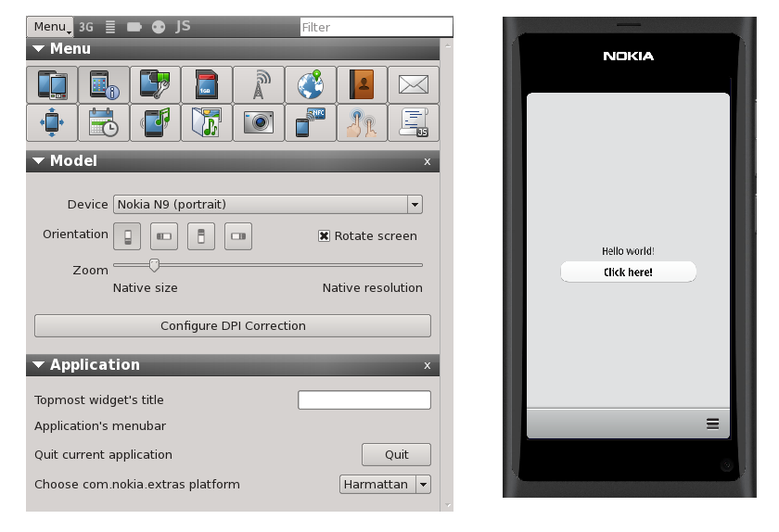Open the Device dropdown showing Nokia N9 (portrait)
Viewport: 779px width, 532px height.
click(268, 204)
